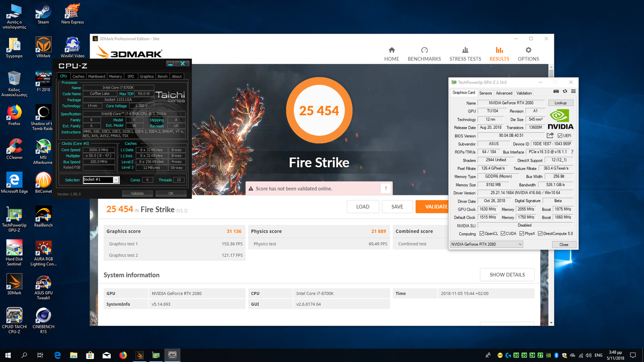This screenshot has height=362, width=644.
Task: Toggle the OpenCL checkbox
Action: 482,234
